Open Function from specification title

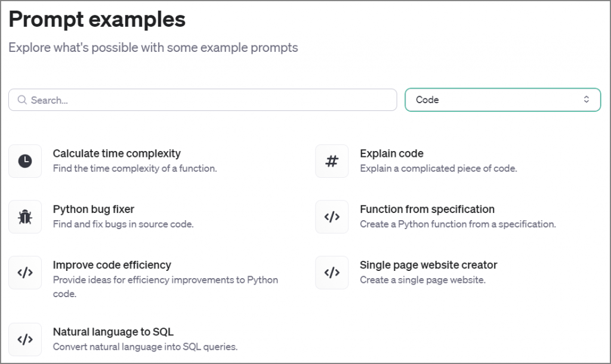coord(427,209)
